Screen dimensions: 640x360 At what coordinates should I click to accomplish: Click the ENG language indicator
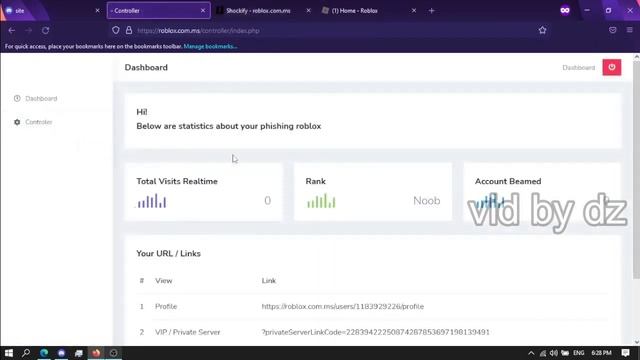coord(578,353)
